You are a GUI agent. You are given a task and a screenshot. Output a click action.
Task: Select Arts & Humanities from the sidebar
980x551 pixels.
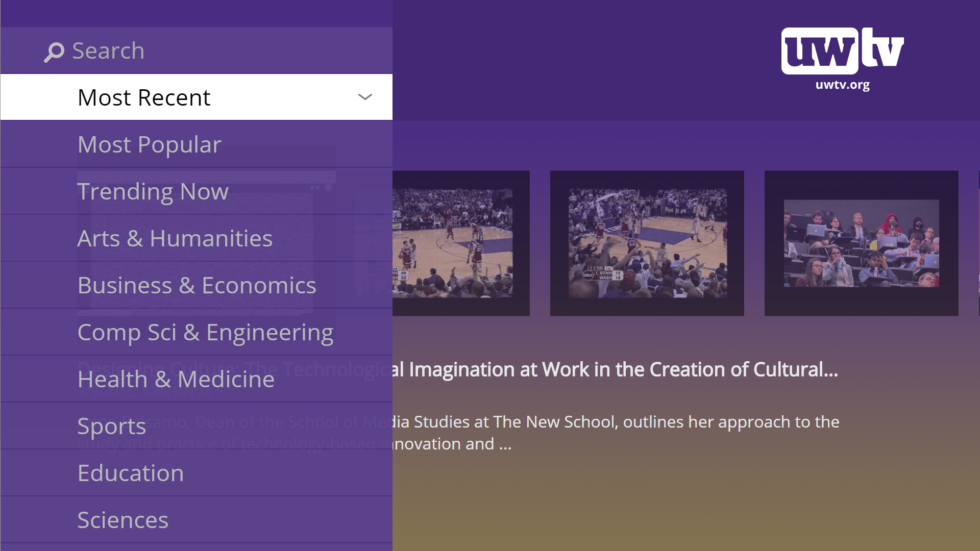[175, 238]
